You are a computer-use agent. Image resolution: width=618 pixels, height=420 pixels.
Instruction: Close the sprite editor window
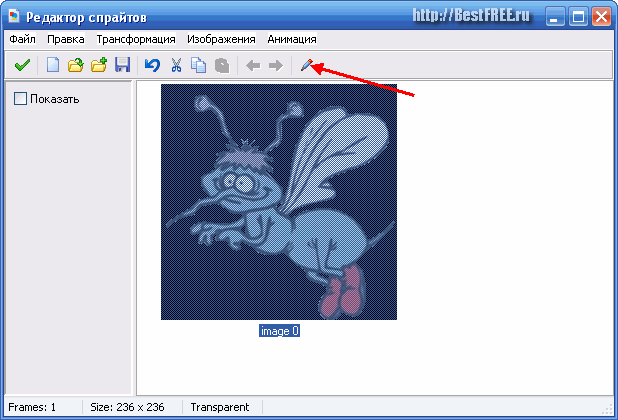pos(601,17)
